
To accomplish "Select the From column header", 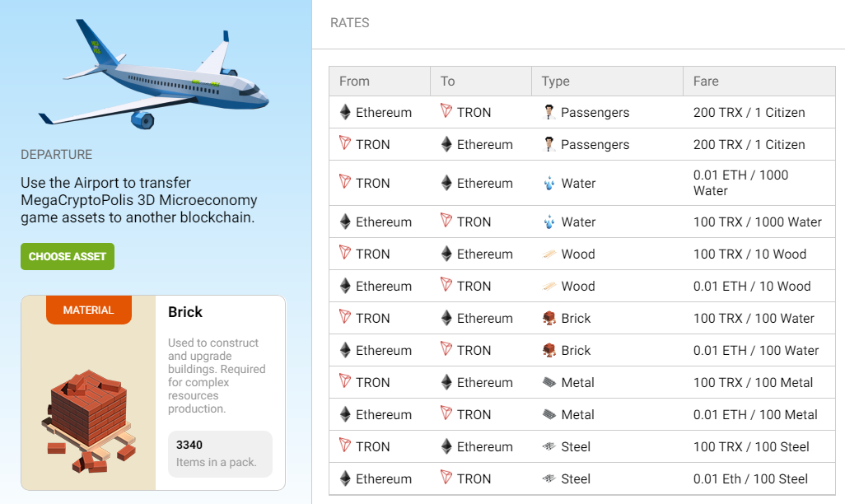I will [380, 82].
